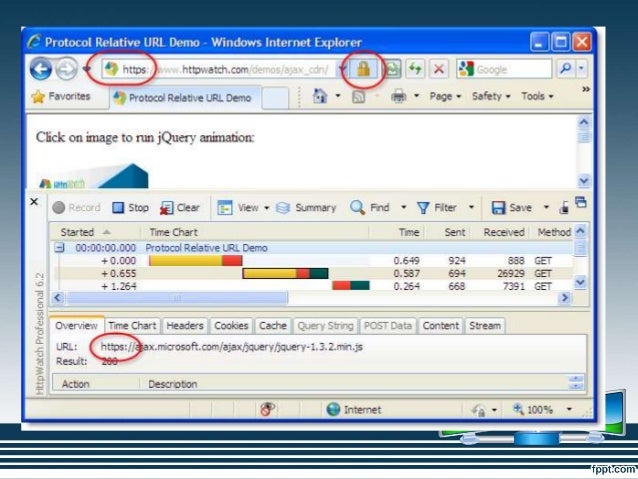Image resolution: width=638 pixels, height=479 pixels.
Task: Click the RSS feeds icon in command bar
Action: (x=358, y=97)
